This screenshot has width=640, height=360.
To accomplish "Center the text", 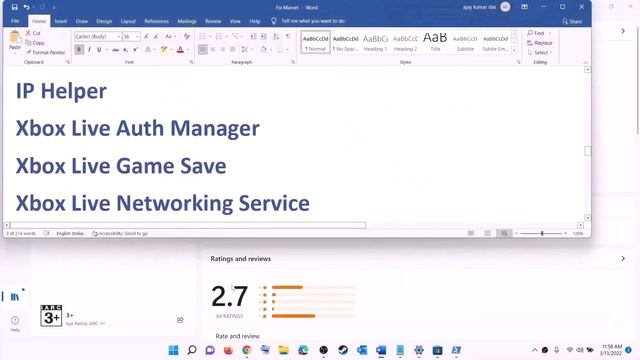I will coord(213,49).
